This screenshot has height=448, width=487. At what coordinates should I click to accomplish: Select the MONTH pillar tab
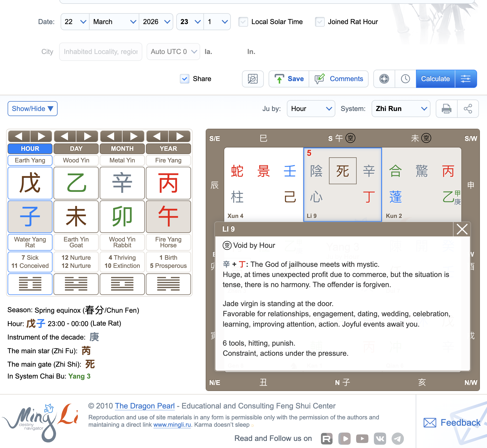pyautogui.click(x=122, y=148)
